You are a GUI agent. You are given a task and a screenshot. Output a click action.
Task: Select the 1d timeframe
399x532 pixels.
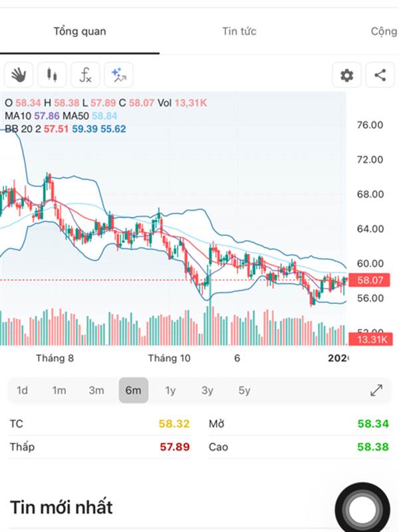(22, 390)
